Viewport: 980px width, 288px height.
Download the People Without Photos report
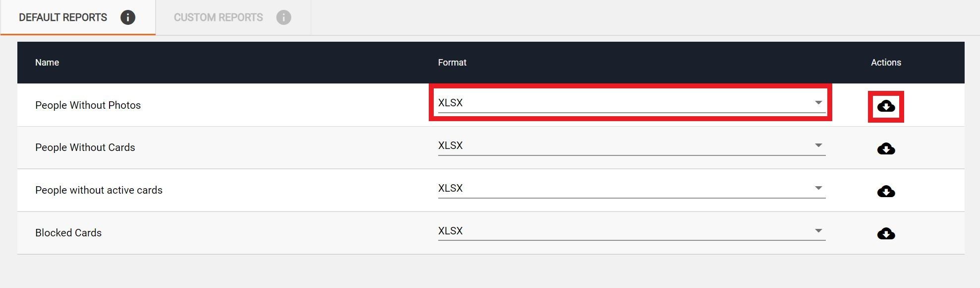click(x=886, y=106)
